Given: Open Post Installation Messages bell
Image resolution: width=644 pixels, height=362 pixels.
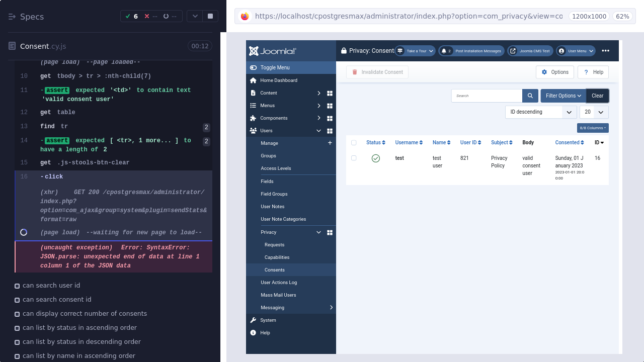Looking at the screenshot, I should tap(471, 51).
